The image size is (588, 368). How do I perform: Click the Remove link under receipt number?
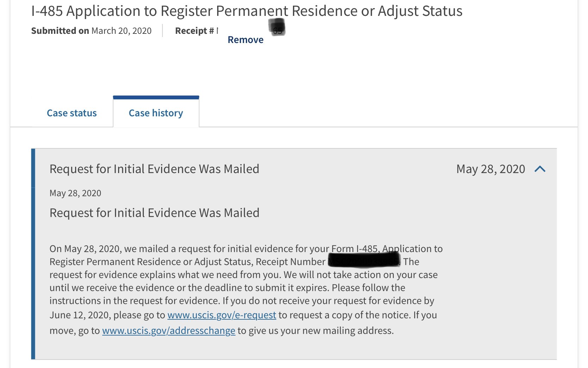245,40
